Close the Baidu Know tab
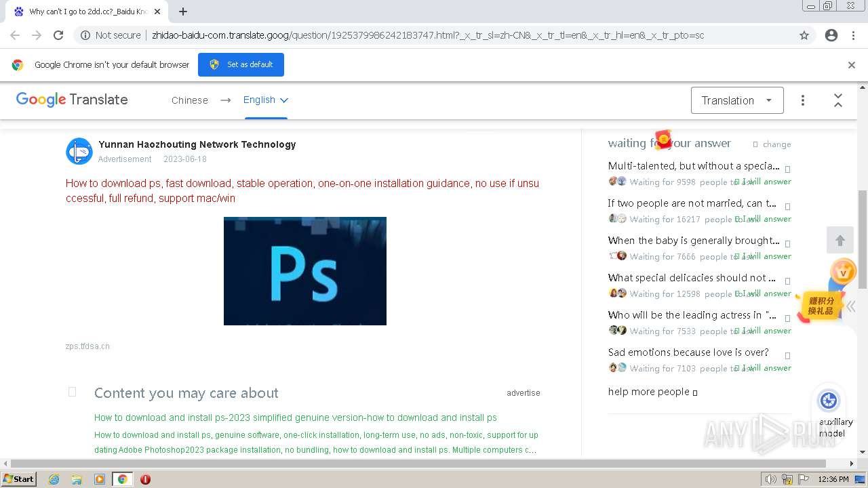 [157, 12]
